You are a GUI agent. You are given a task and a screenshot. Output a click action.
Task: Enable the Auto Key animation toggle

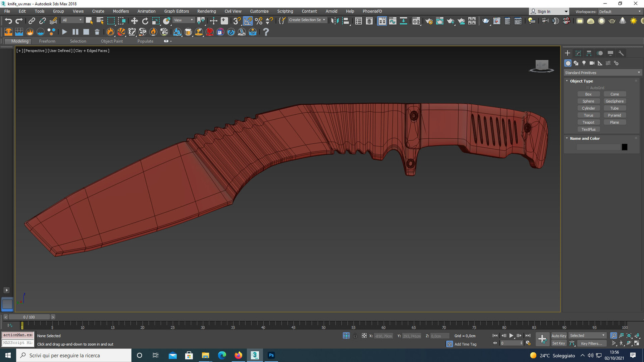(x=559, y=336)
